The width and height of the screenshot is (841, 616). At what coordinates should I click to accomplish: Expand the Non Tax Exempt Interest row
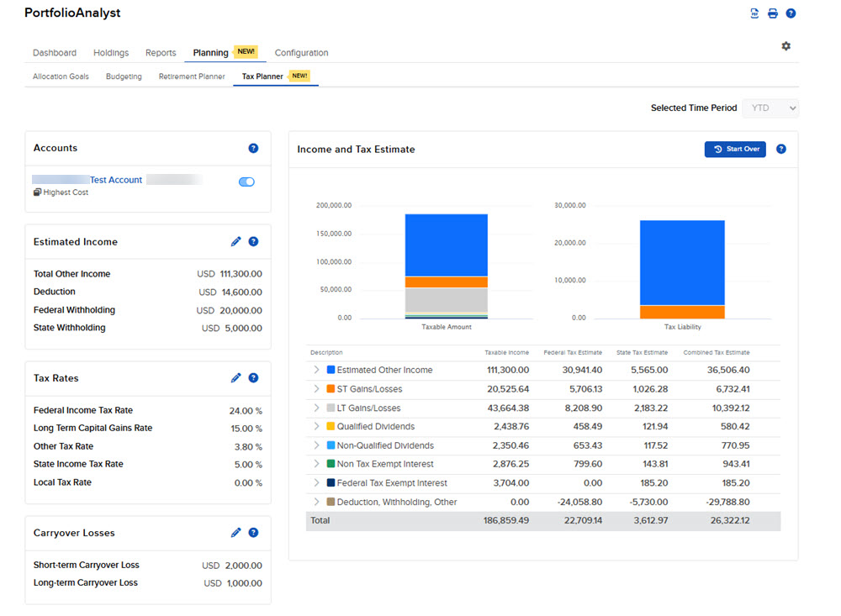[316, 464]
